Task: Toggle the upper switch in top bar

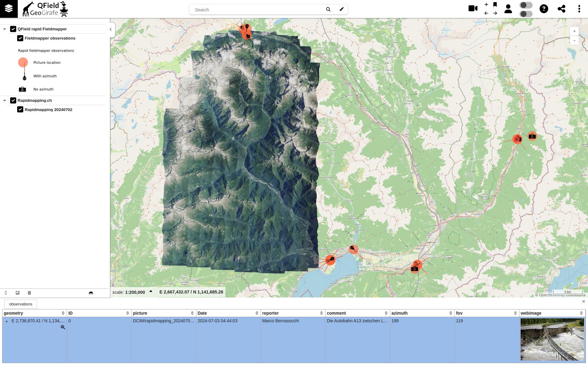Action: tap(526, 5)
